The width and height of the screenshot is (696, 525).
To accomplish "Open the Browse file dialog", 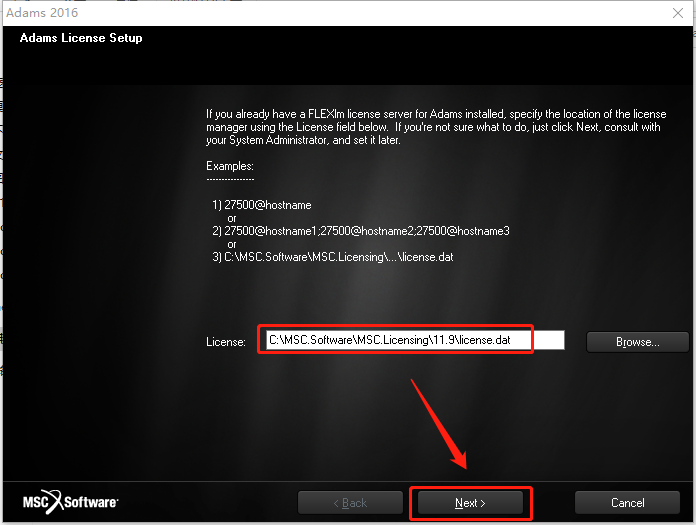I will click(x=637, y=342).
